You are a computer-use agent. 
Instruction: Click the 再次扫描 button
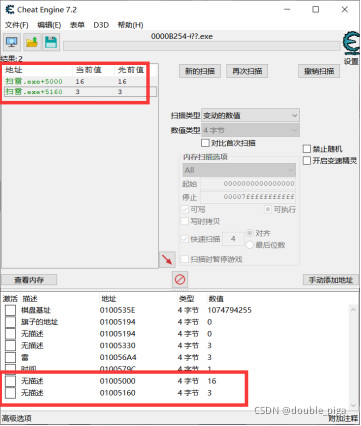(x=247, y=71)
